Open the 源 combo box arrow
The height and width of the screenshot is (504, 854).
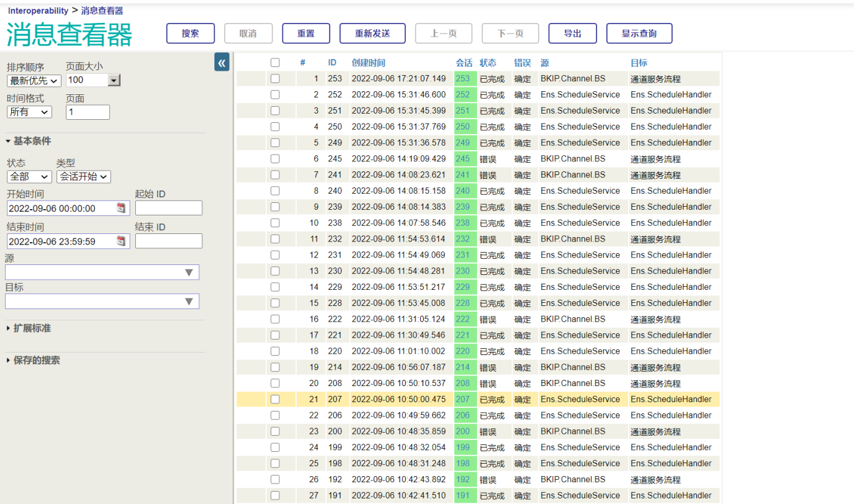tap(189, 272)
